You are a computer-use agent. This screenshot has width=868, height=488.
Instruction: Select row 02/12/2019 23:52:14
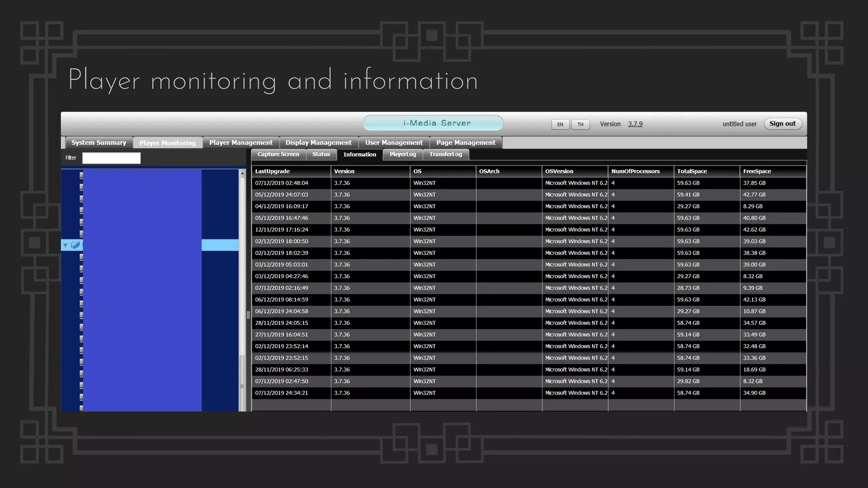529,346
